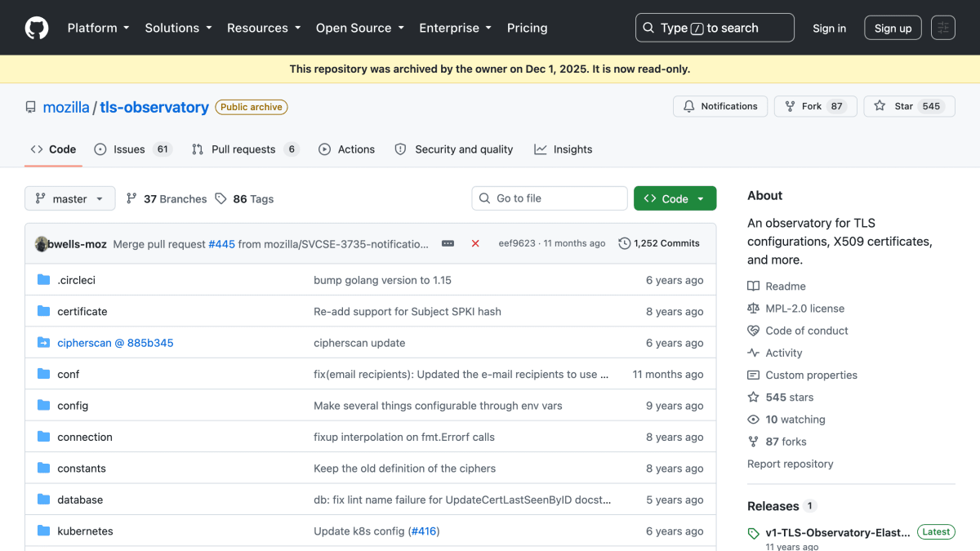Click the pulse icon beside Activity
Screen dimensions: 980x551
[x=753, y=353]
